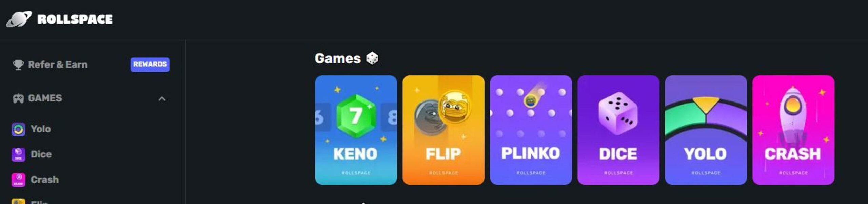Screen dimensions: 868x204
Task: Launch the Plinko game card
Action: pyautogui.click(x=531, y=130)
